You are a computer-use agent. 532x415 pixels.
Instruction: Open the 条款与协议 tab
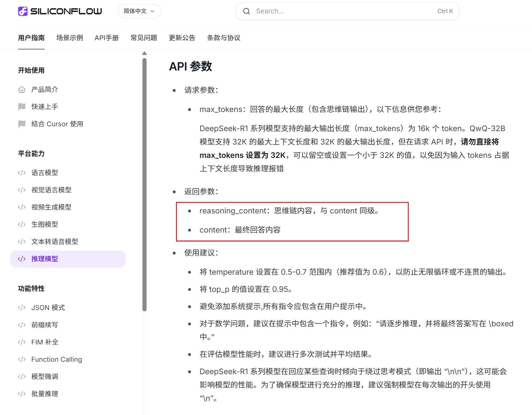point(224,38)
